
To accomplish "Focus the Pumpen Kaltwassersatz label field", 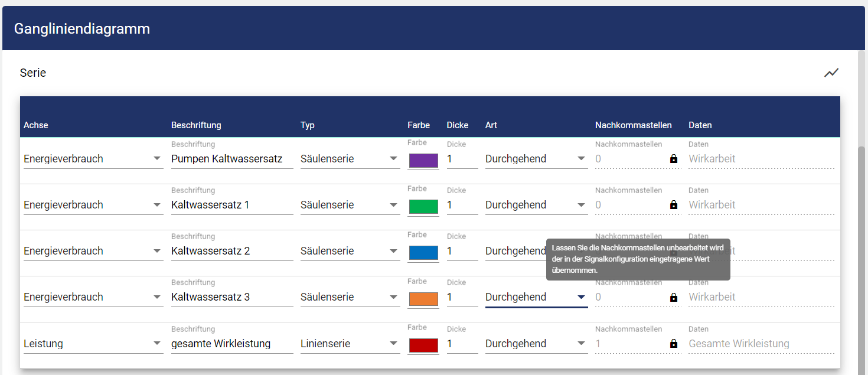I will pos(231,159).
